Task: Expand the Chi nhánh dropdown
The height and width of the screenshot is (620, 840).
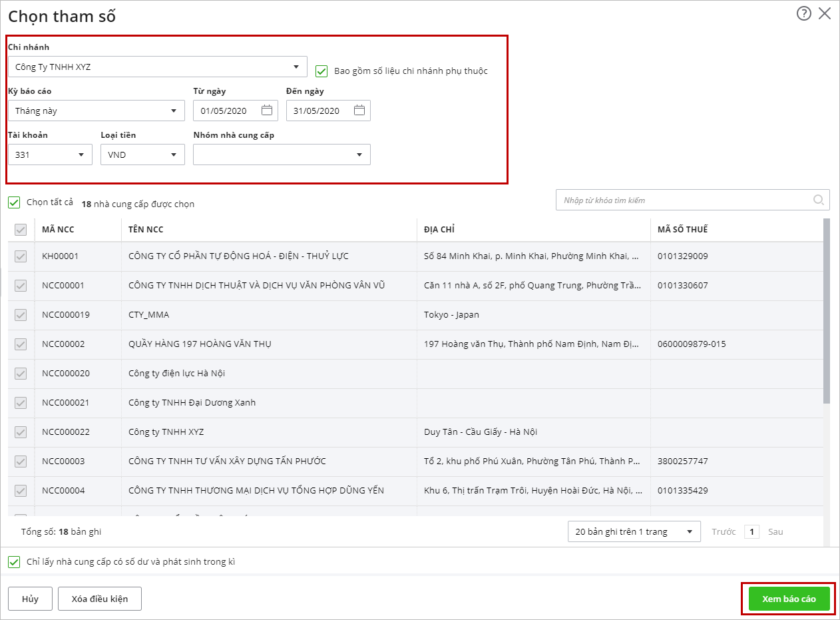Action: click(296, 67)
